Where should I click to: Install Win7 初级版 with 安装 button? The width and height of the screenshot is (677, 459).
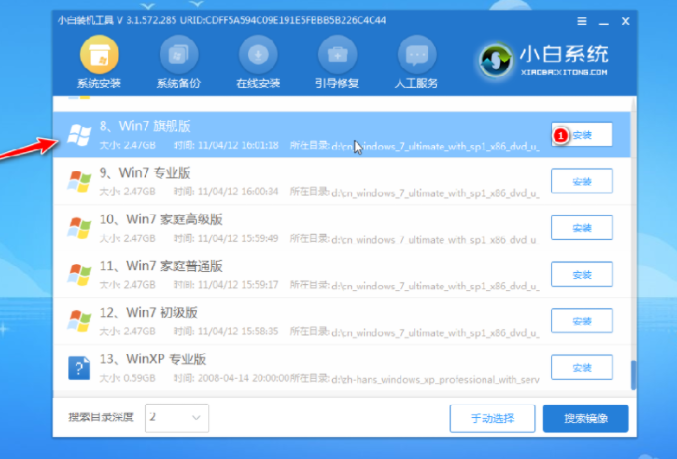click(x=582, y=321)
